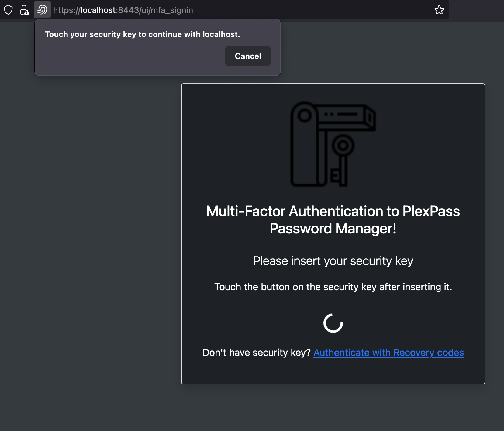
Task: Select the 'Multi-Factor Authentication to PlexPass' heading
Action: pos(333,220)
